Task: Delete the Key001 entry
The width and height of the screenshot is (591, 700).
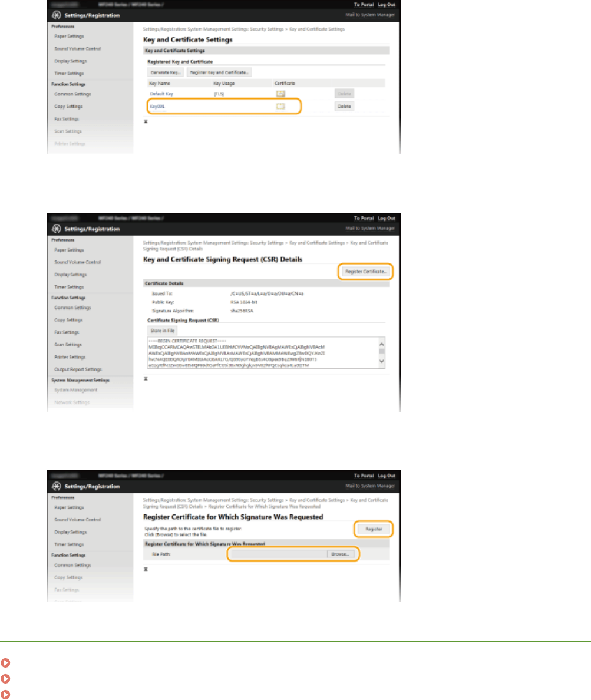Action: [344, 106]
